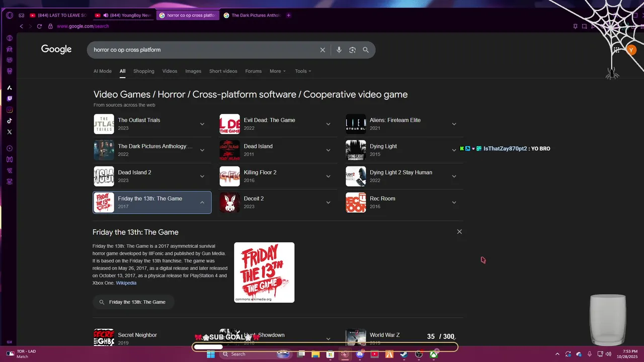The width and height of the screenshot is (644, 362).
Task: Click the address bar URL
Action: coord(83,26)
